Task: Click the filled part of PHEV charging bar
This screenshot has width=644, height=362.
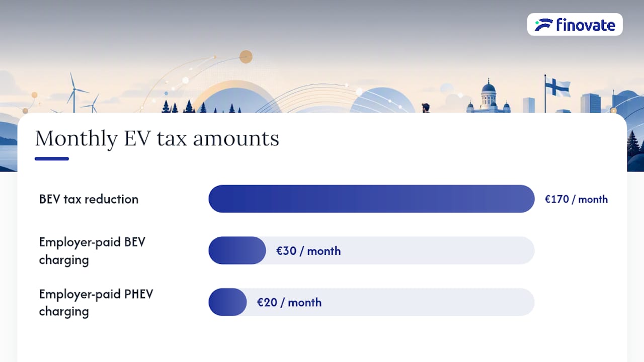Action: pos(227,302)
